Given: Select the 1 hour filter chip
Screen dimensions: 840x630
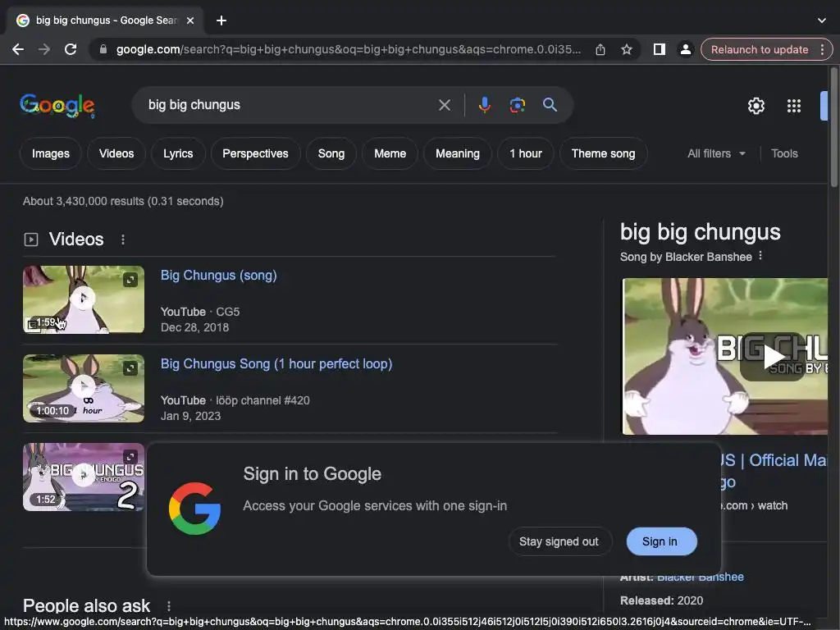Looking at the screenshot, I should [x=526, y=153].
